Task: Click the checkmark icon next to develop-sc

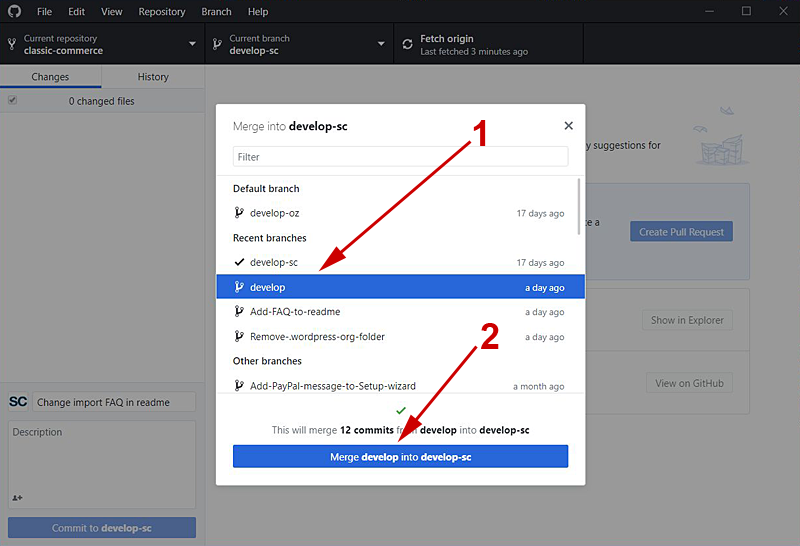Action: pos(239,262)
